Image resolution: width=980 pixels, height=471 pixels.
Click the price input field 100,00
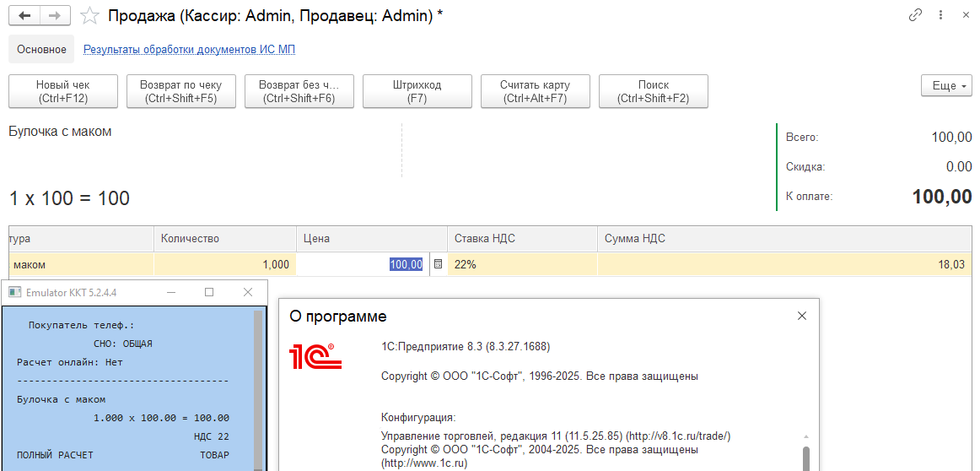coord(363,264)
